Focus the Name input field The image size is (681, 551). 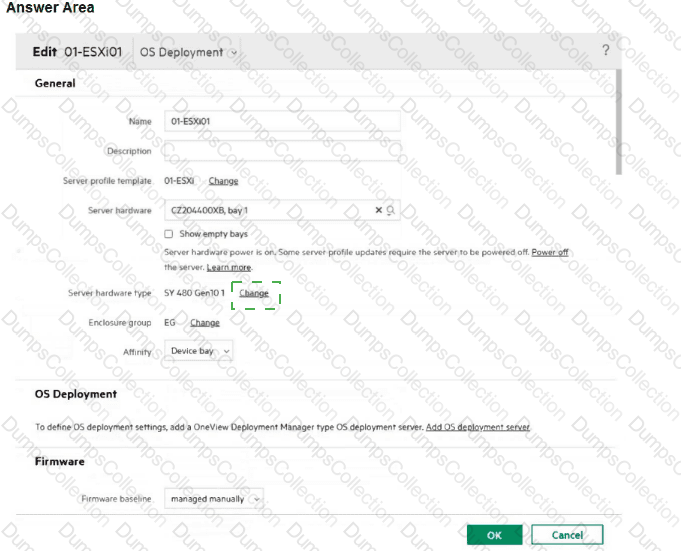(281, 121)
